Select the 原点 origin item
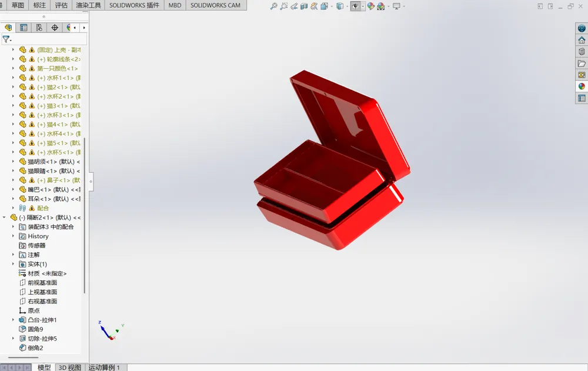 [x=29, y=310]
